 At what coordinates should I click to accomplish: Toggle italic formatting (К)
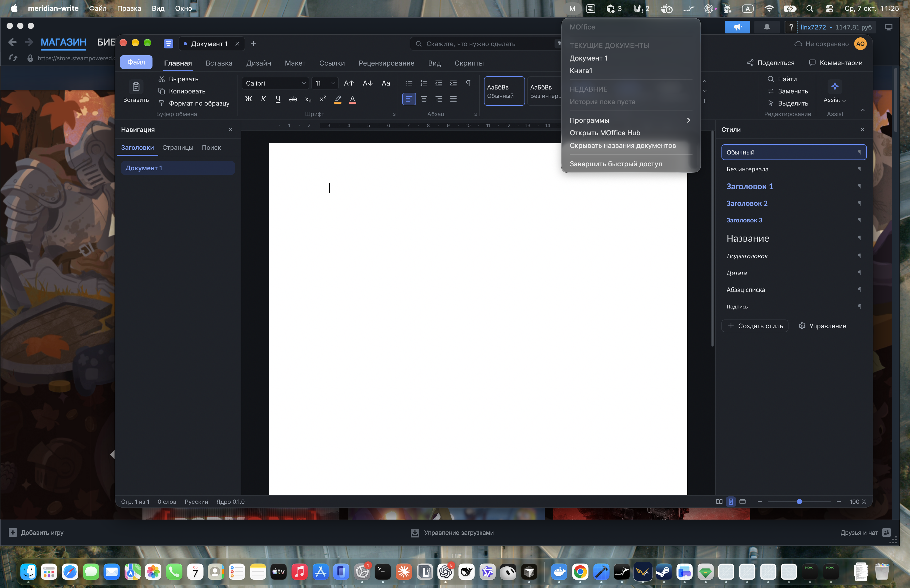[263, 99]
